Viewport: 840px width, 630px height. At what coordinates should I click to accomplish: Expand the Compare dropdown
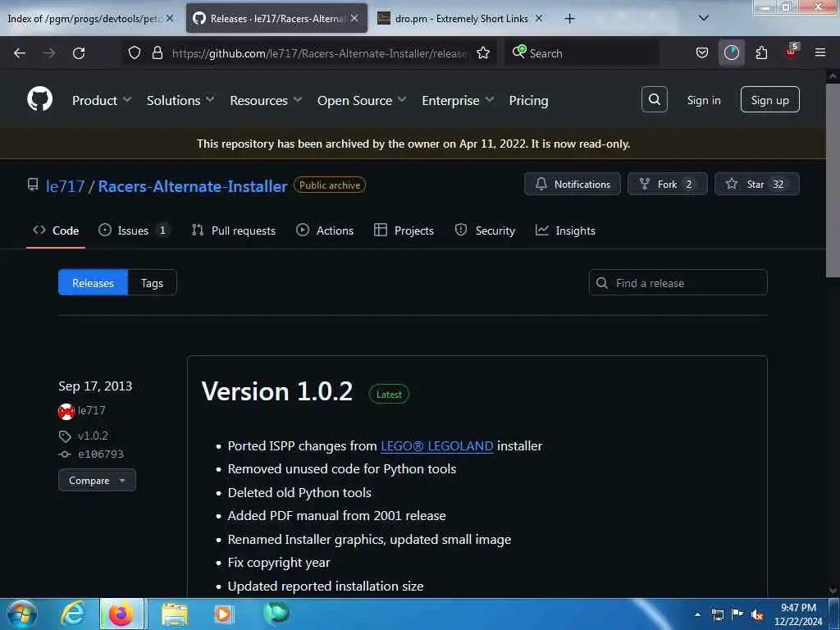[97, 480]
